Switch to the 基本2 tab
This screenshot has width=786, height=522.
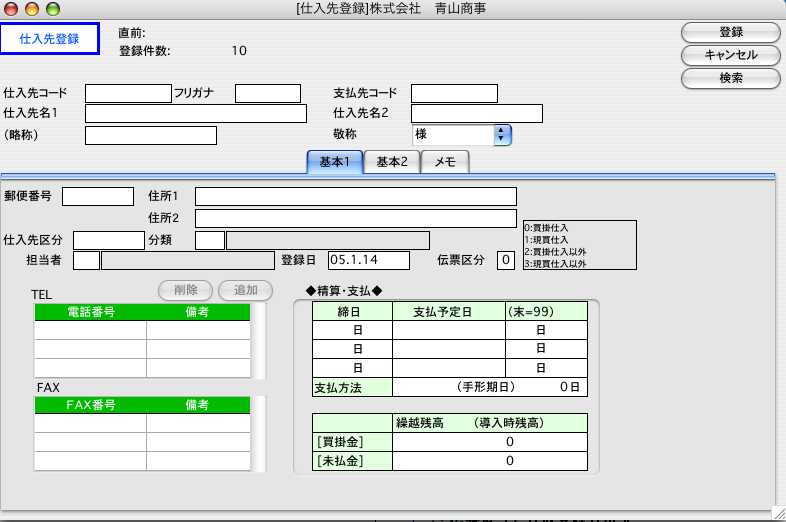[x=391, y=163]
